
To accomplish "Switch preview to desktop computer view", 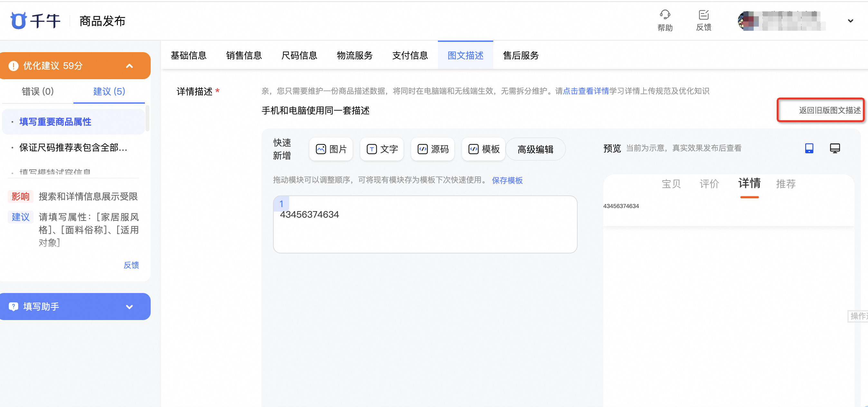I will pos(835,148).
